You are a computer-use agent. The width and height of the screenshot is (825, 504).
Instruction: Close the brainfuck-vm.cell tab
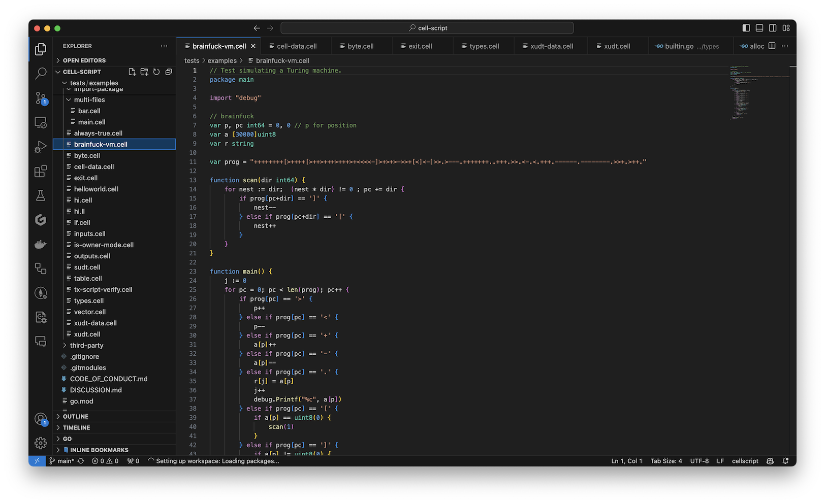click(x=253, y=46)
